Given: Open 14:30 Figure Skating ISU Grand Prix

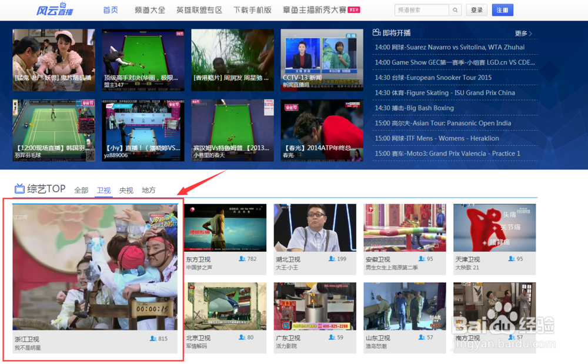Looking at the screenshot, I should pos(445,92).
